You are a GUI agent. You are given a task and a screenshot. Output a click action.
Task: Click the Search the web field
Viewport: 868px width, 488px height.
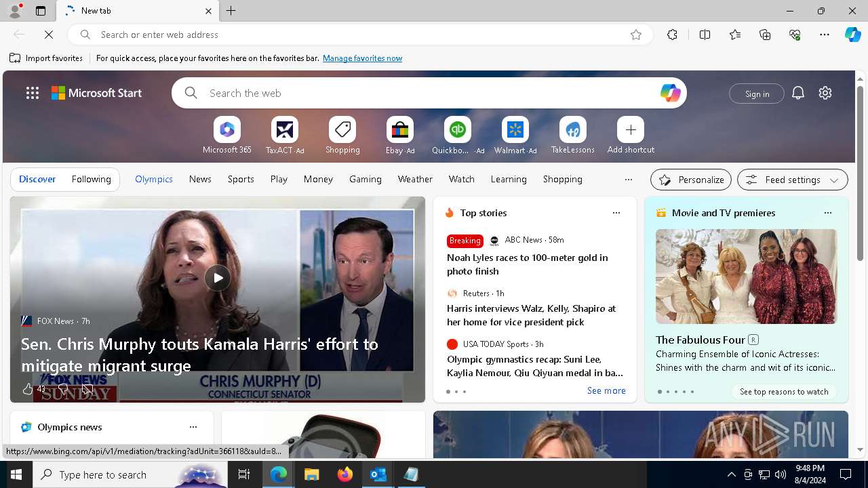coord(429,93)
